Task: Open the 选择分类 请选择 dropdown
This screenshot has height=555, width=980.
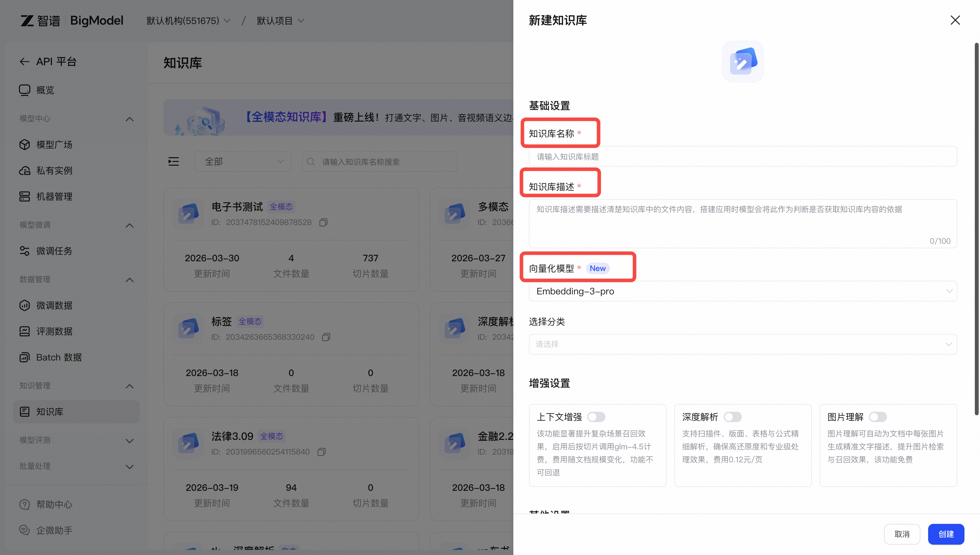Action: click(743, 344)
